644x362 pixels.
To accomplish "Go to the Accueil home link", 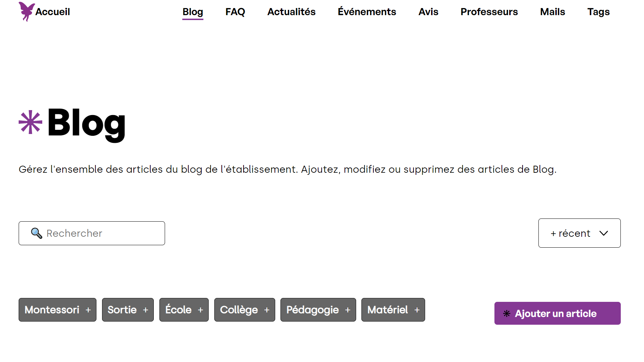I will [x=52, y=12].
